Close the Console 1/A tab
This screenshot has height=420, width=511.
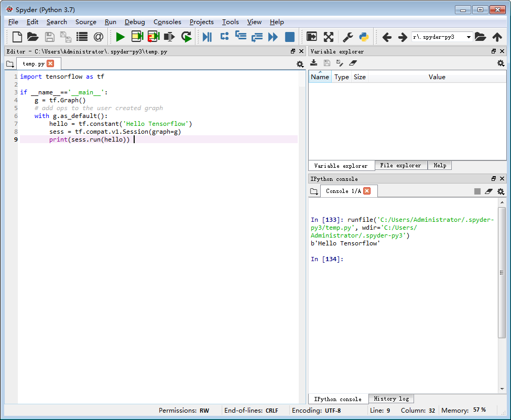(x=367, y=191)
